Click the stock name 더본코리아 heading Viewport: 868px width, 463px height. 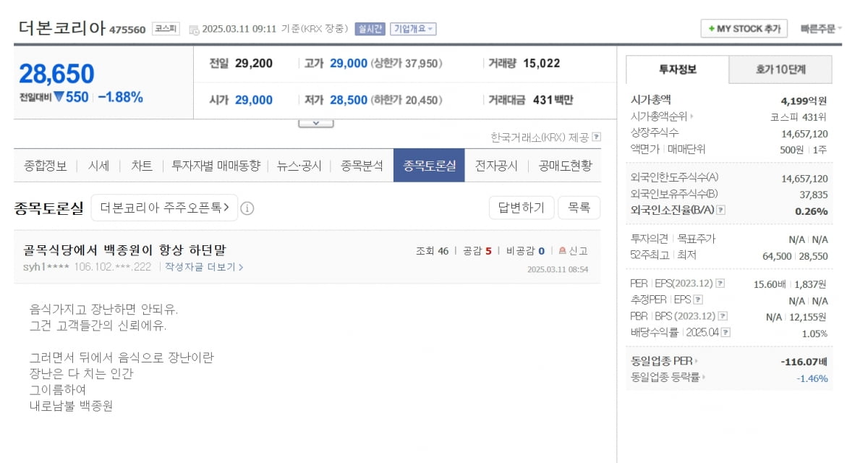coord(61,28)
